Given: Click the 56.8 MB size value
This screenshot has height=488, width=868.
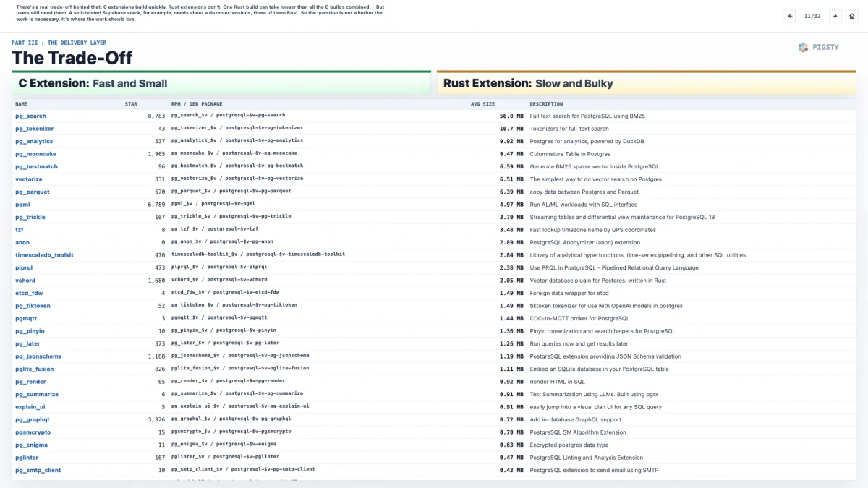Looking at the screenshot, I should coord(511,116).
